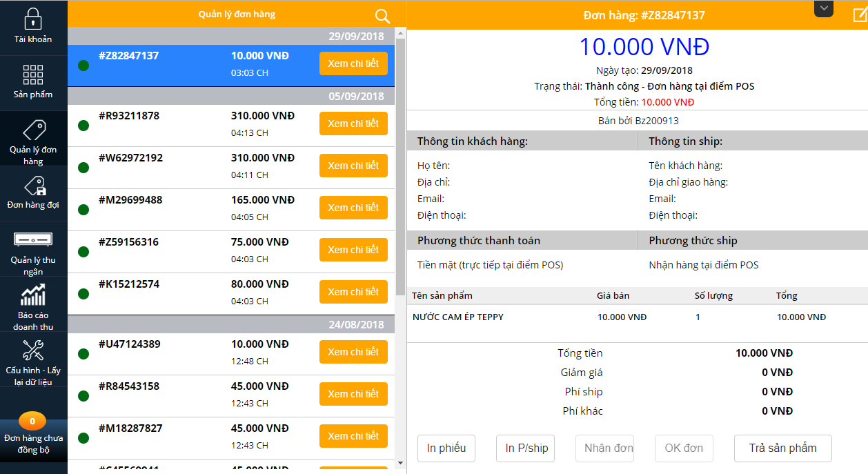
Task: Click Nhận hàng tại điểm POS text
Action: coord(704,265)
